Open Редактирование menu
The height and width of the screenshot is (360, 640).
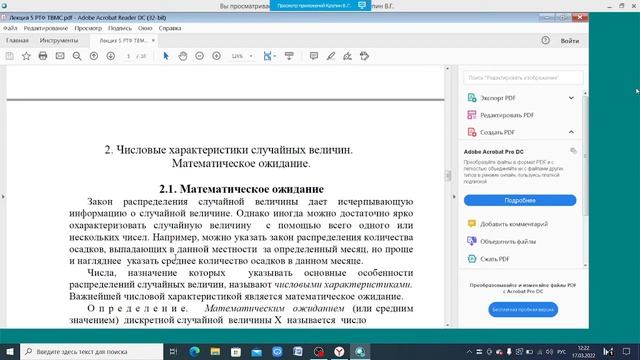[46, 28]
